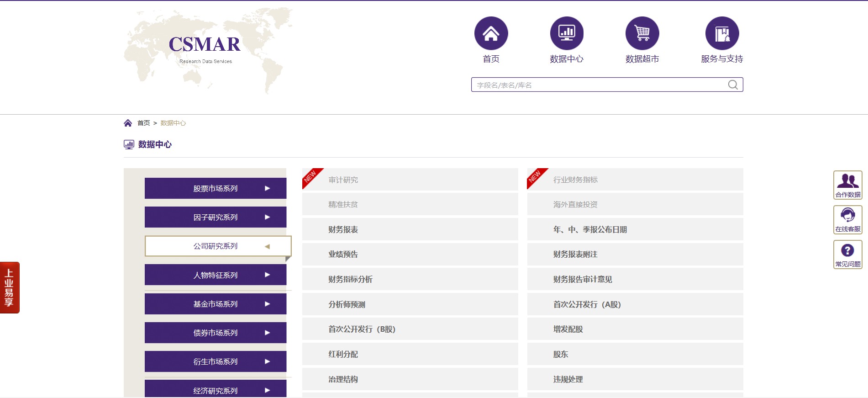Select the 人物特征系列 menu item
868x398 pixels.
click(x=216, y=275)
